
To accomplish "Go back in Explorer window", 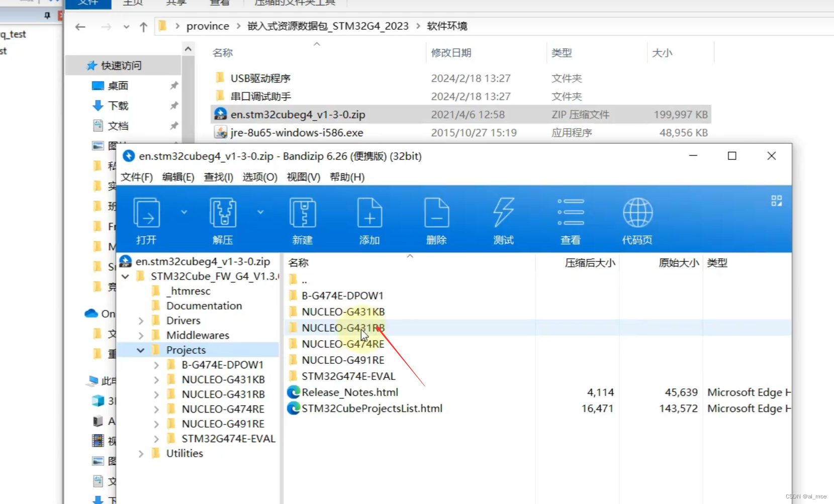I will coord(80,27).
